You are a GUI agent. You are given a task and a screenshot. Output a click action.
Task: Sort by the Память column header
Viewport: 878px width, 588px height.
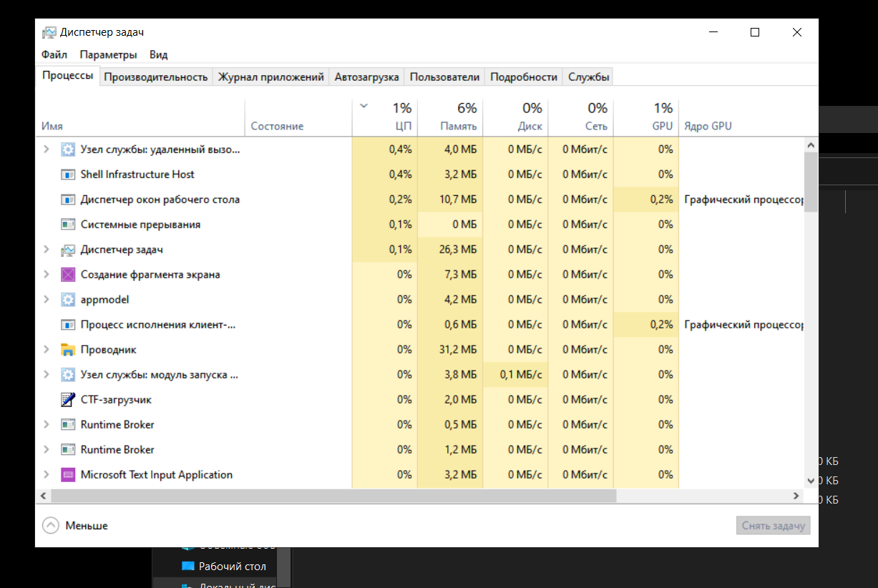450,117
